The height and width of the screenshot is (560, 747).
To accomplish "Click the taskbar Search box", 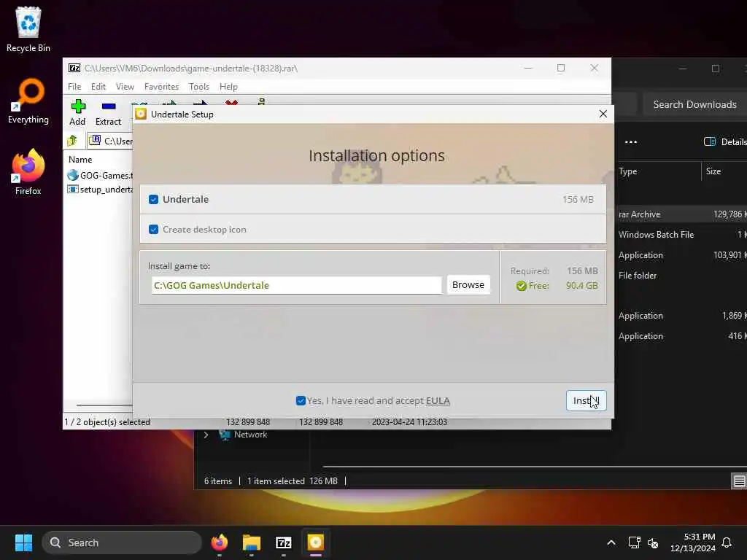I will click(122, 542).
